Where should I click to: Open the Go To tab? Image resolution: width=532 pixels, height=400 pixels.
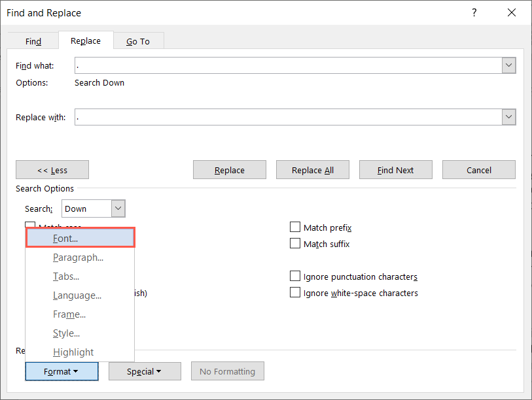[x=138, y=41]
